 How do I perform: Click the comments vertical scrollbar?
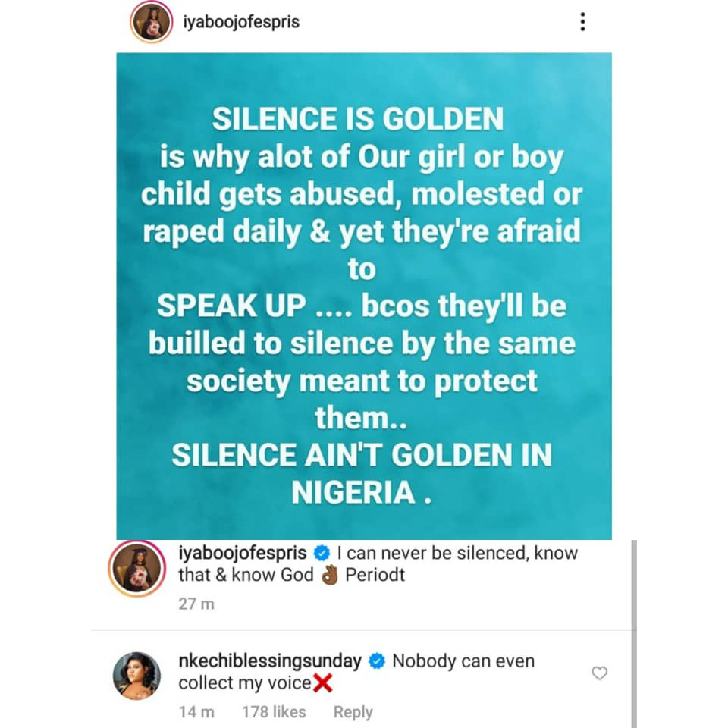[634, 634]
